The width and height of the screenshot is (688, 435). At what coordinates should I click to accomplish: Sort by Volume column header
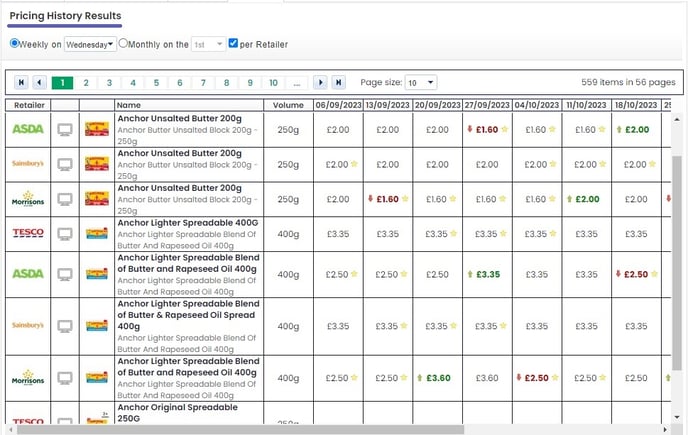pos(288,105)
